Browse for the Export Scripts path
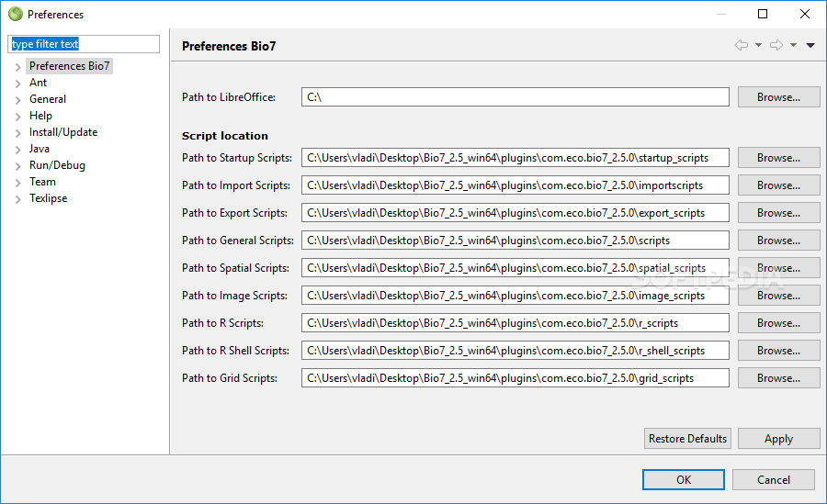Image resolution: width=827 pixels, height=504 pixels. 778,212
